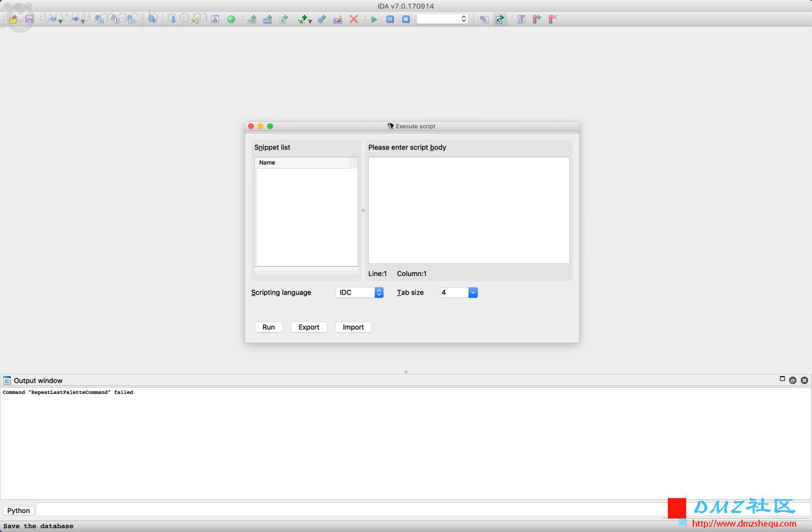This screenshot has height=532, width=812.
Task: Click inside the script body text area
Action: [x=469, y=210]
